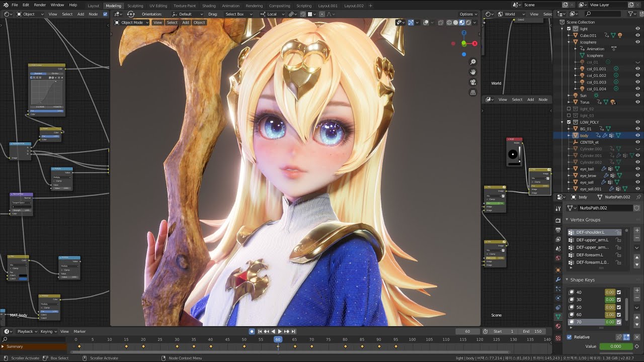Open the World properties tab
This screenshot has height=362, width=644.
pos(558,258)
